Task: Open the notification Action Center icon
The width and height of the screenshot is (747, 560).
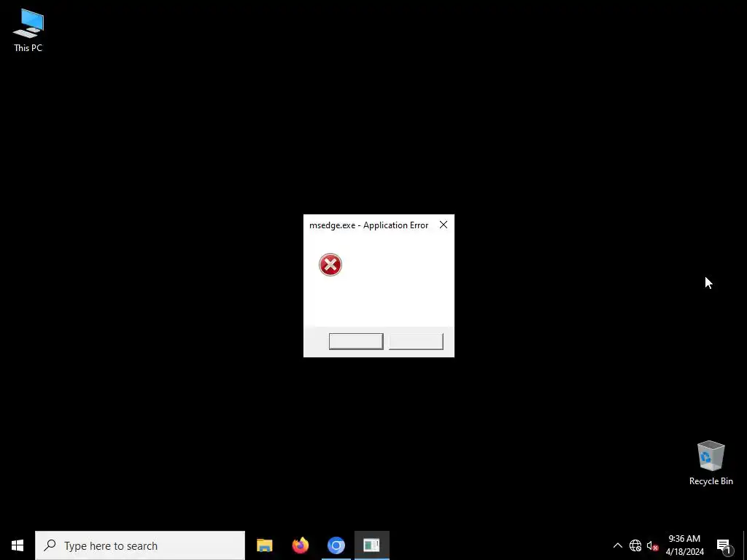Action: (x=724, y=545)
